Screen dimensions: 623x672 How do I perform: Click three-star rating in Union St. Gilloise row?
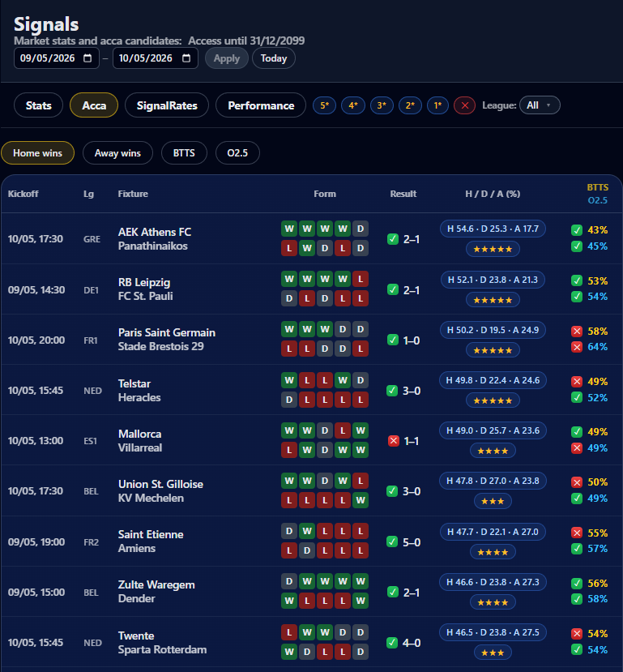[x=493, y=501]
